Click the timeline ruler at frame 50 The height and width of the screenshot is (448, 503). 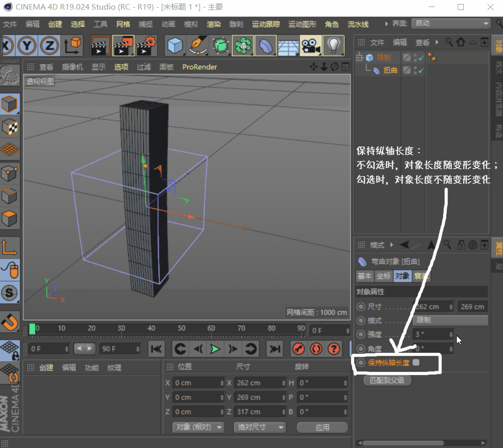(181, 329)
